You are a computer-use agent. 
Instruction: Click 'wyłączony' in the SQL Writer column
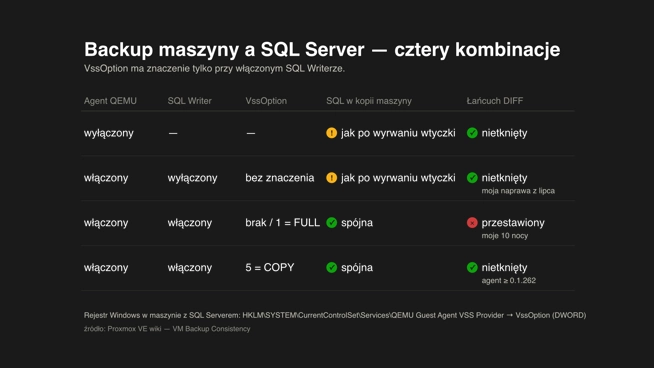tap(192, 178)
